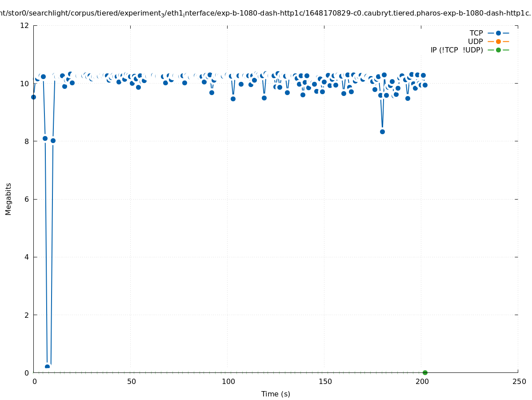Click the 2 tick label on the y-axis

(27, 315)
